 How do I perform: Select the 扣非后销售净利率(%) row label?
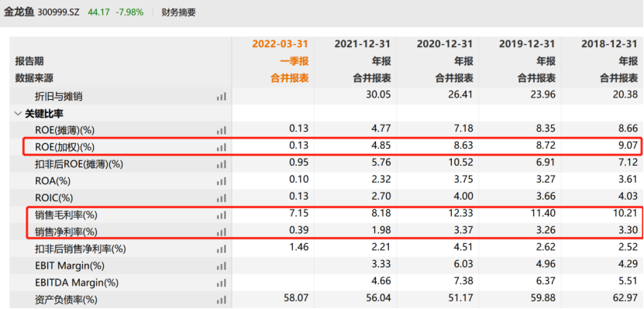pyautogui.click(x=81, y=249)
